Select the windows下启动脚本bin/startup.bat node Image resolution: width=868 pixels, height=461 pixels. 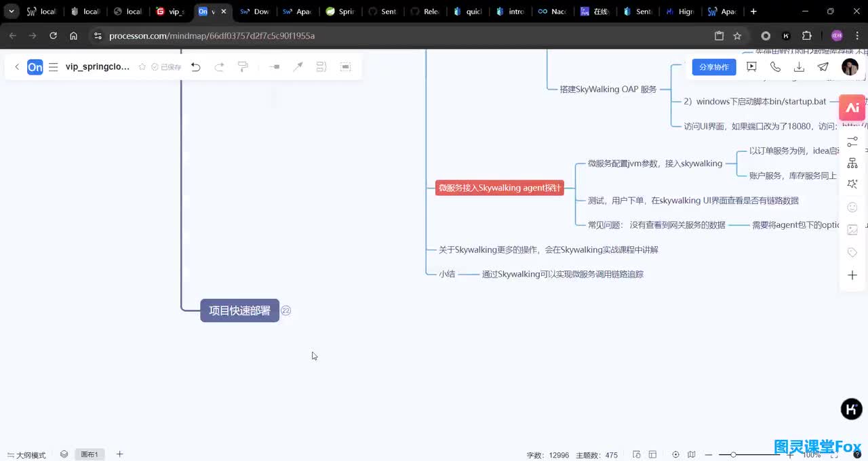coord(755,101)
